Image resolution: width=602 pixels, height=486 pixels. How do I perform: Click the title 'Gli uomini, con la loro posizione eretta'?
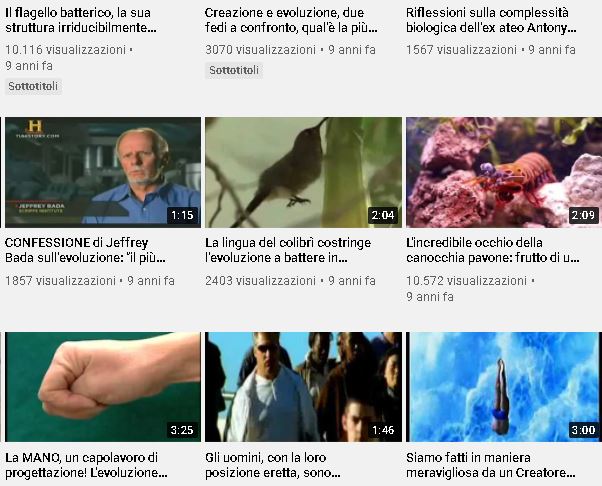[x=273, y=465]
